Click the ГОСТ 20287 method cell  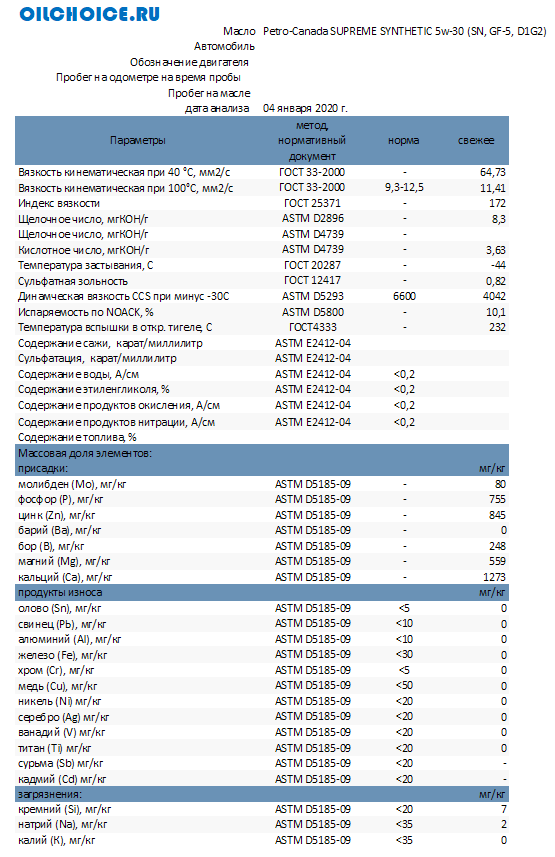(x=312, y=265)
